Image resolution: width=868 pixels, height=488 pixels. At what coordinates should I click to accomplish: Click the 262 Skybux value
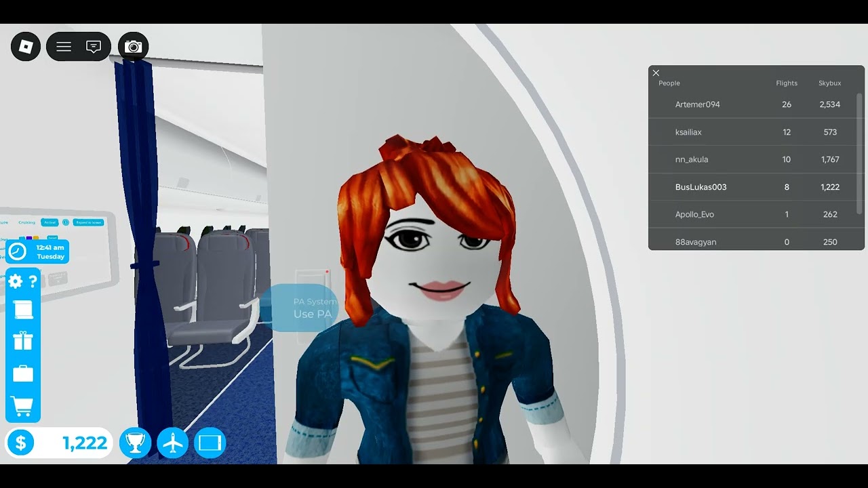click(x=830, y=214)
